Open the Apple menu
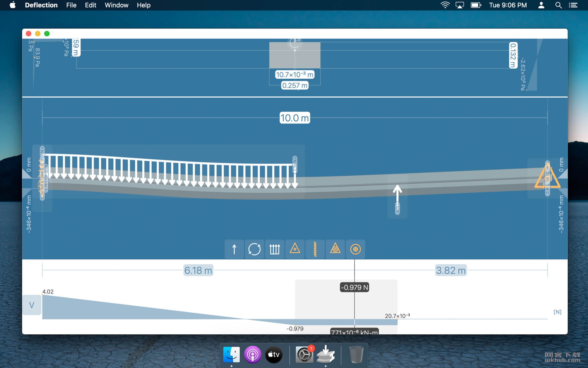The image size is (588, 368). pos(12,5)
